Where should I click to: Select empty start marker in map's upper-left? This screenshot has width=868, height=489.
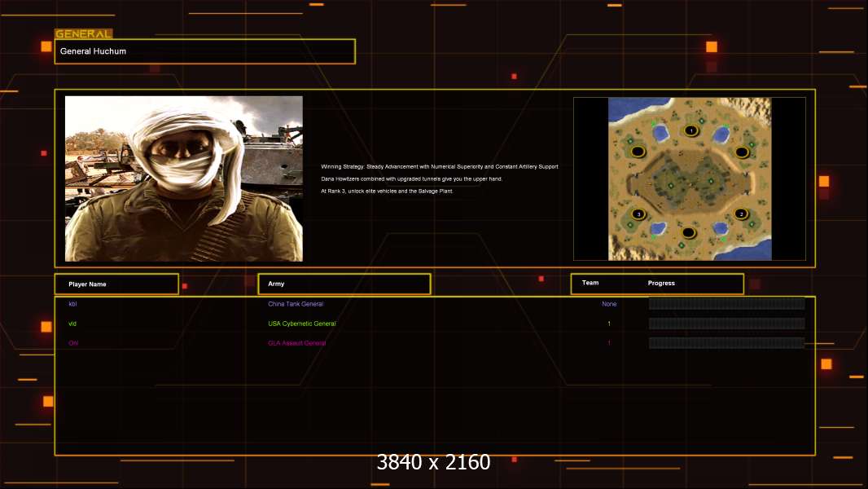tap(638, 152)
